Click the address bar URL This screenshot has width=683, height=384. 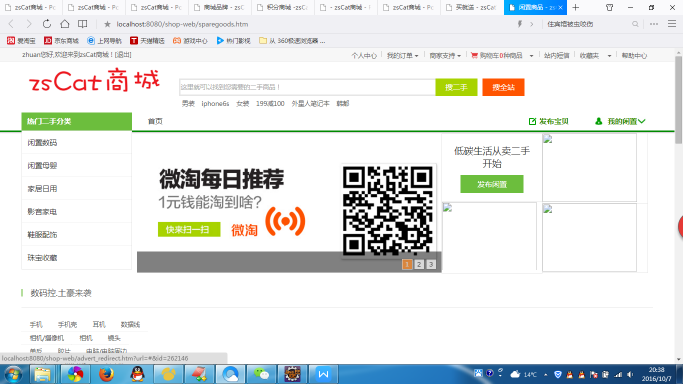coord(182,24)
